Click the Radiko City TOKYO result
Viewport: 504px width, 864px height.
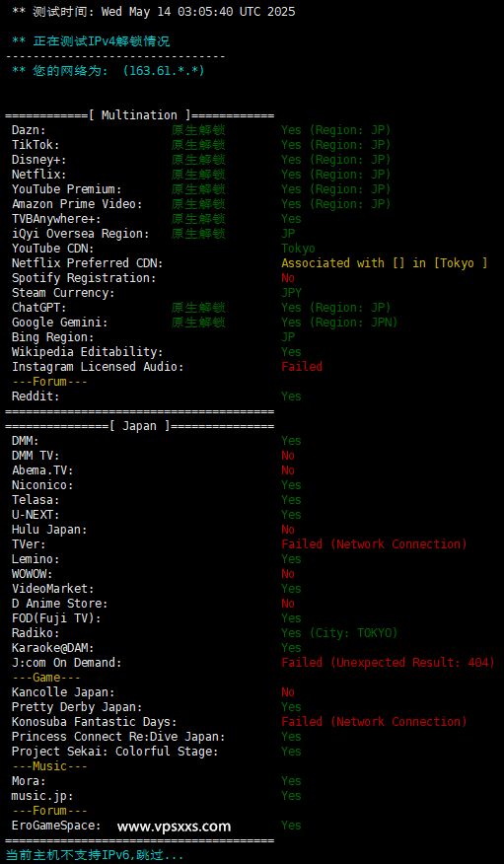click(x=339, y=633)
